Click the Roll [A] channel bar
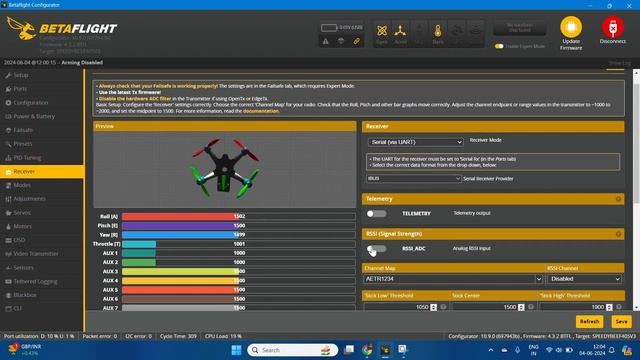 239,216
